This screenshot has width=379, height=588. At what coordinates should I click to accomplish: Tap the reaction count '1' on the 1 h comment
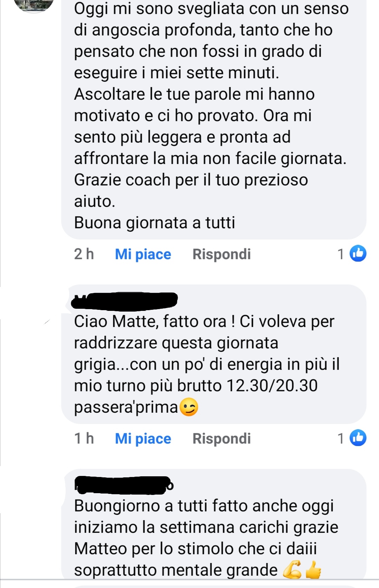tap(340, 438)
